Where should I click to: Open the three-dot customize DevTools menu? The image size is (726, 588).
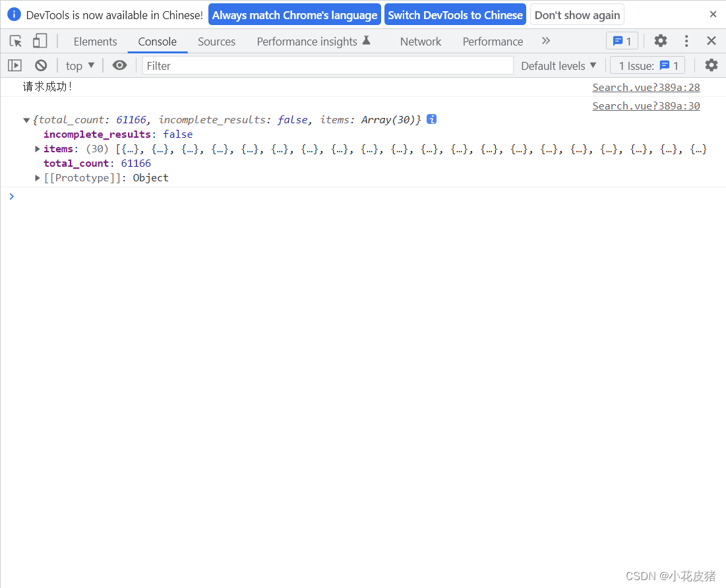(686, 42)
